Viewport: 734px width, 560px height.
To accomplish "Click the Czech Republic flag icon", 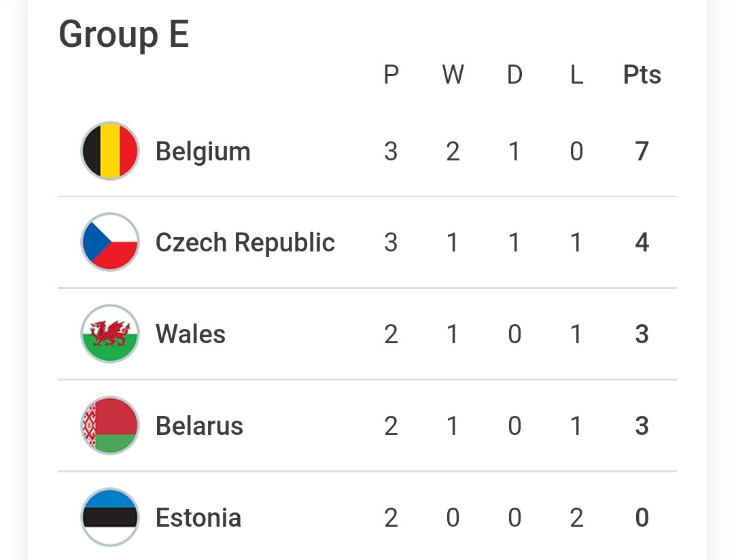I will pyautogui.click(x=110, y=243).
